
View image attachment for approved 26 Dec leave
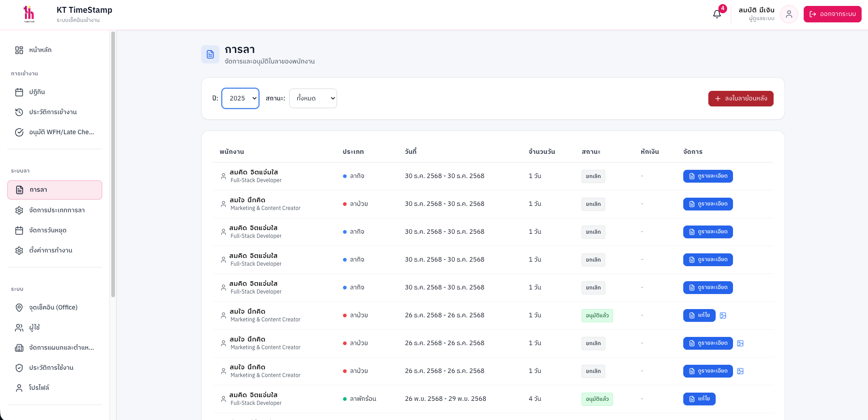[x=723, y=315]
